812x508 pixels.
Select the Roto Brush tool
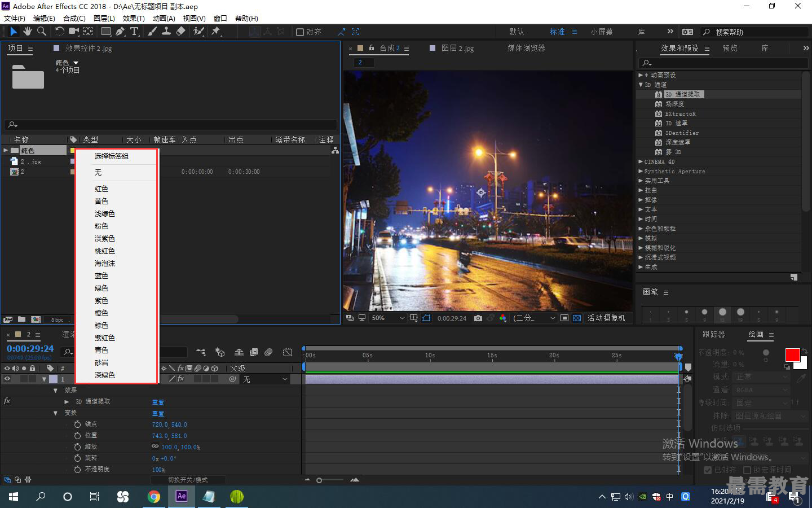(x=198, y=32)
